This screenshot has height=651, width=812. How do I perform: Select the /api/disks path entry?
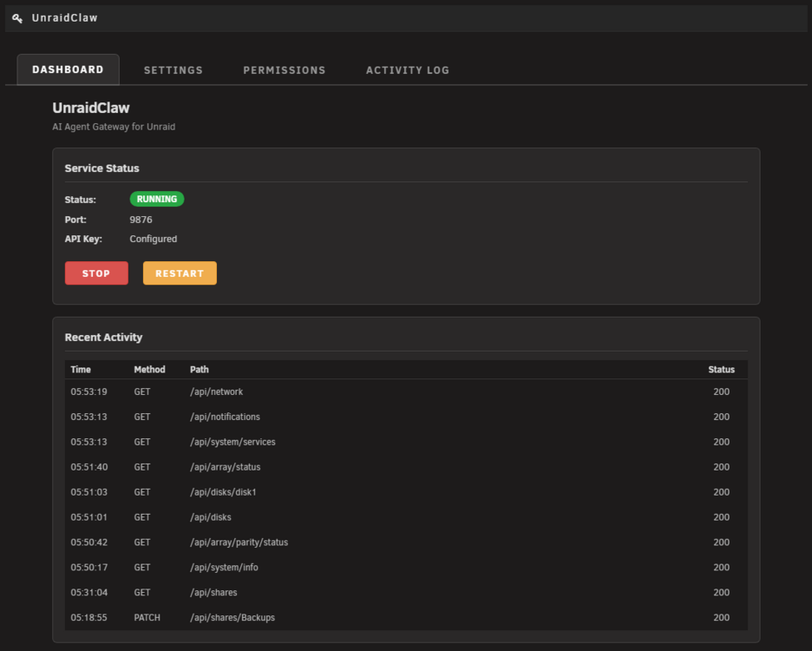point(211,517)
